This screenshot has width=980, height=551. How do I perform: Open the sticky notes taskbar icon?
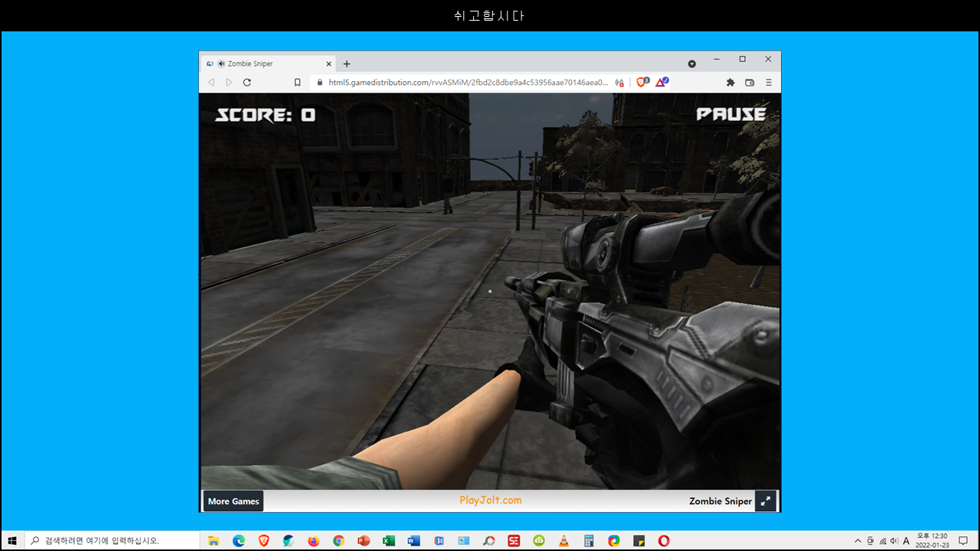point(639,540)
